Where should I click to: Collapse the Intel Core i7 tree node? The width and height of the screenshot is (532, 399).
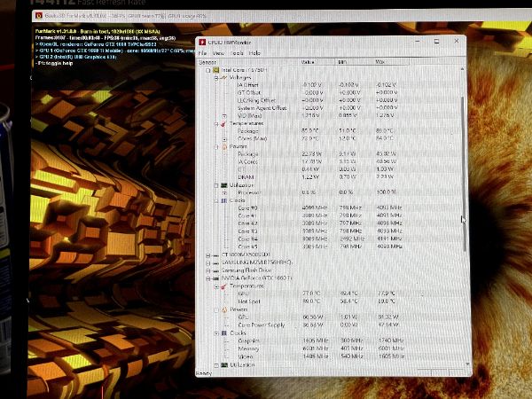pyautogui.click(x=208, y=70)
